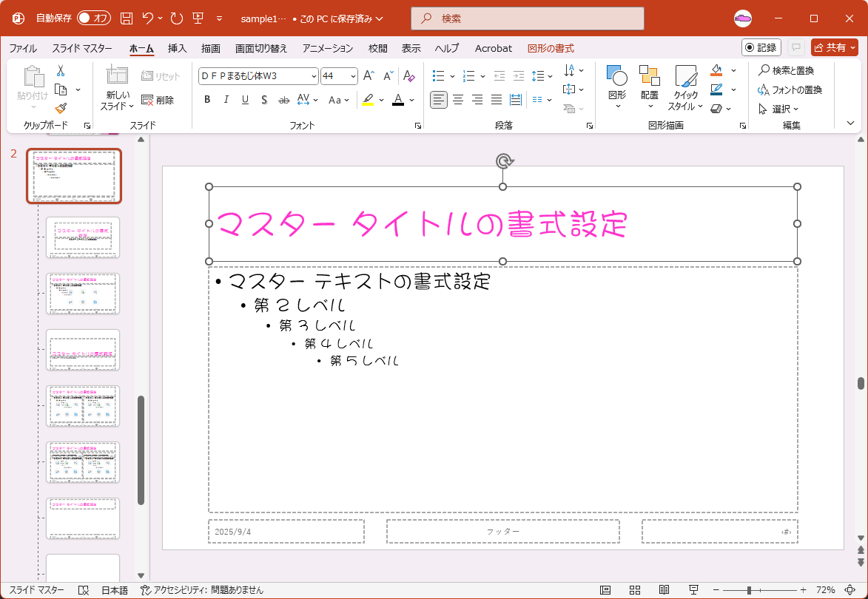Open the 挿入 tab
This screenshot has width=868, height=599.
(178, 48)
